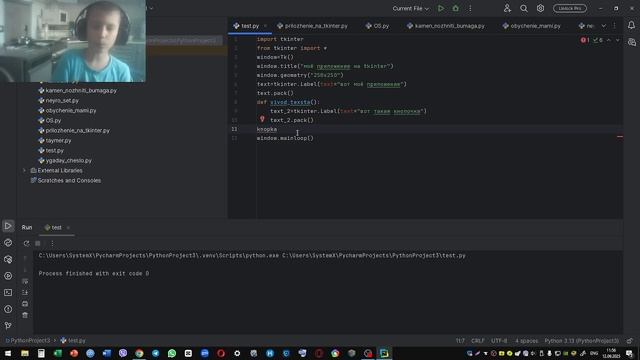Run the current file with the green play button
640x360 pixels.
(x=441, y=8)
